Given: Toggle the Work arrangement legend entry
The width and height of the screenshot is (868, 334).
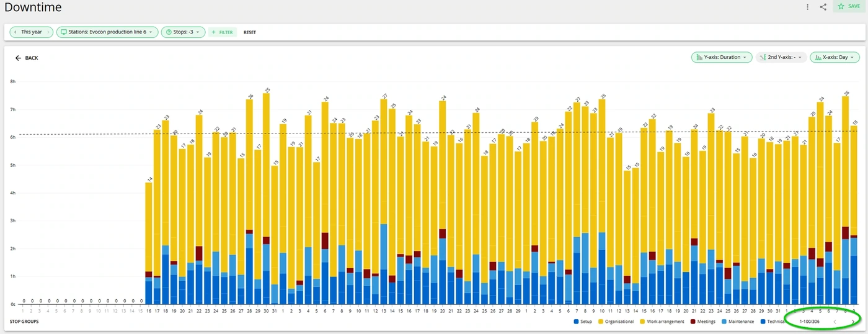Looking at the screenshot, I should click(661, 322).
